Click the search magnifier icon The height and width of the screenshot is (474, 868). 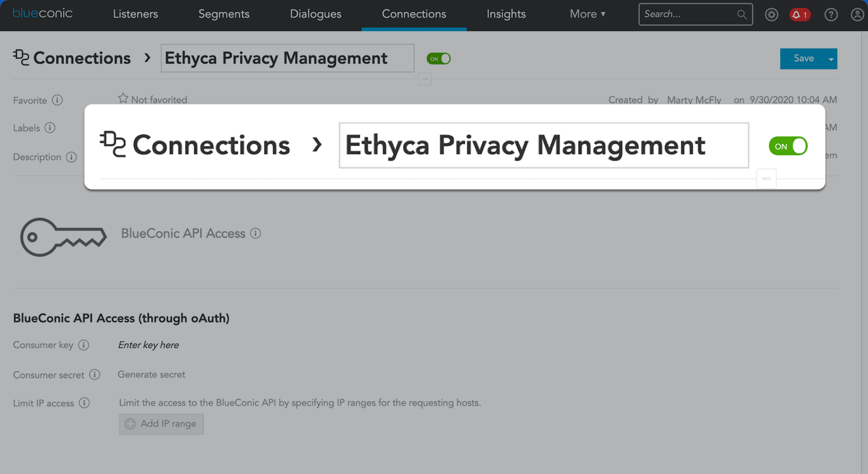[742, 15]
